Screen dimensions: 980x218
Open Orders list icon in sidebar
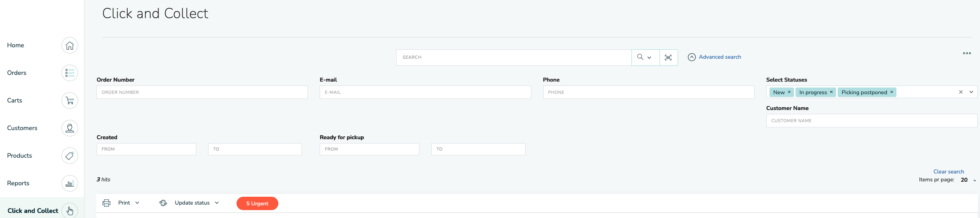click(70, 73)
